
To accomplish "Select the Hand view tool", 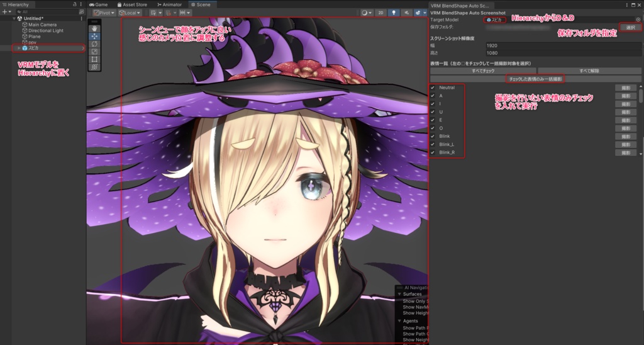I will tap(94, 28).
